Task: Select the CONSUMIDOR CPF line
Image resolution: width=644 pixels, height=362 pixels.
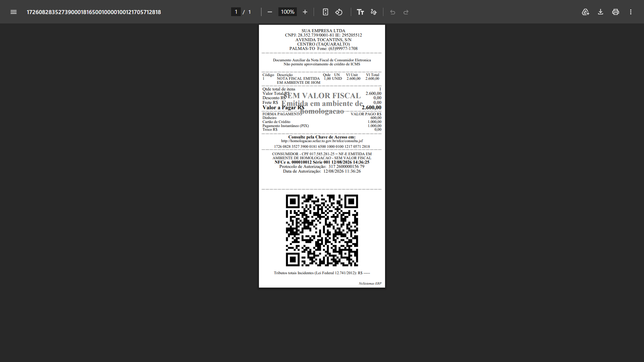Action: (x=322, y=156)
